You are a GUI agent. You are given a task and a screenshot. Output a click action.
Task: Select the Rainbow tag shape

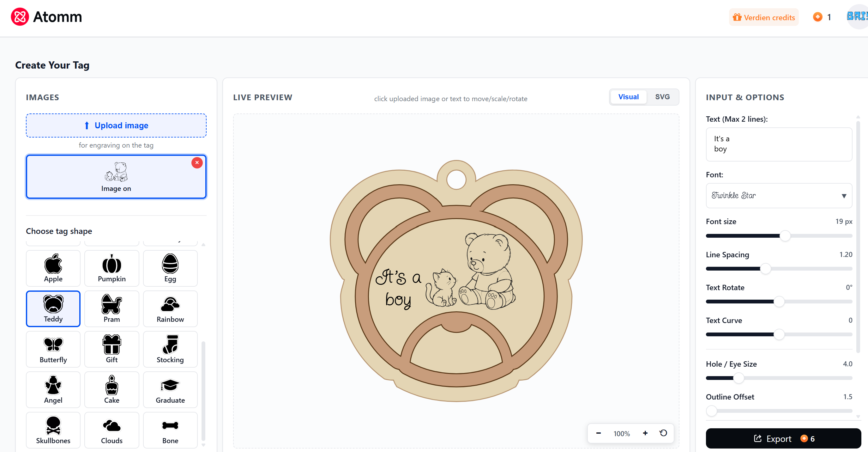tap(170, 308)
